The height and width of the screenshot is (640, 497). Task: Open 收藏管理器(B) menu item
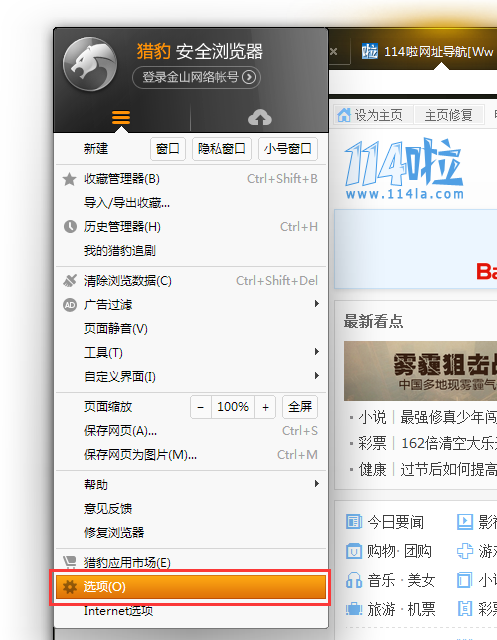pyautogui.click(x=191, y=179)
